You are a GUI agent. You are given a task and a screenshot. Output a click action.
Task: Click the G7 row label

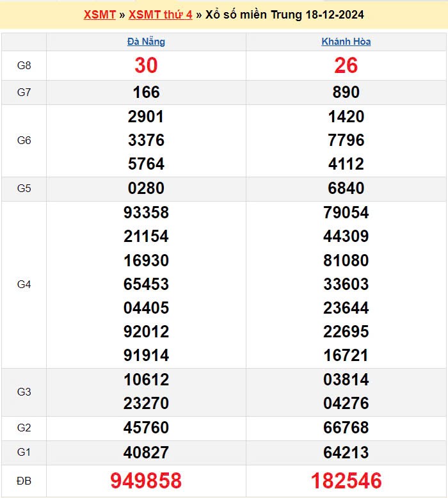[x=24, y=92]
